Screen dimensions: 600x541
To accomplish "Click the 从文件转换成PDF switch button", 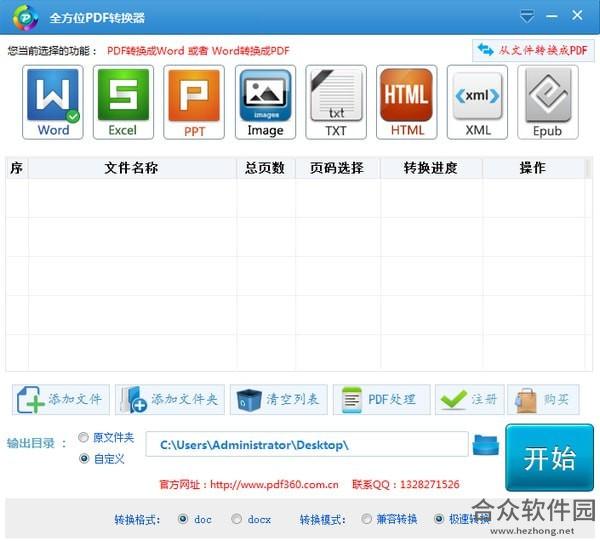I will [533, 50].
